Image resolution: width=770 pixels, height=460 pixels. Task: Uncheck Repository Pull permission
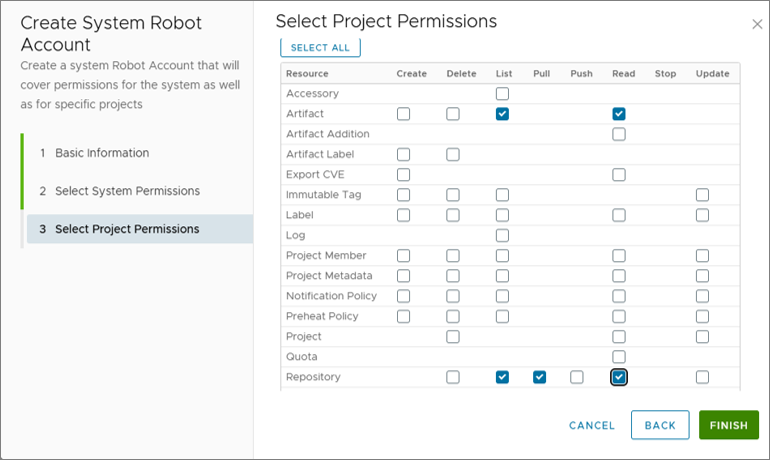click(x=540, y=377)
